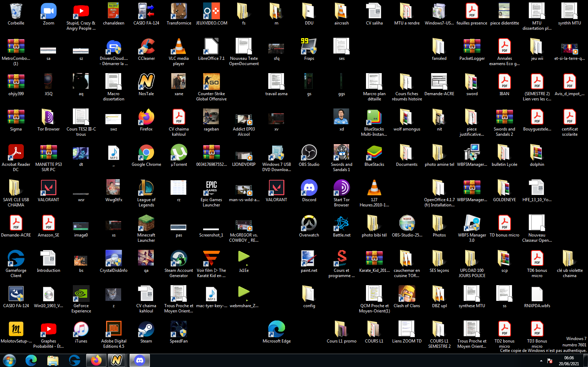
Task: Launch the dolphin emulator icon
Action: (537, 155)
